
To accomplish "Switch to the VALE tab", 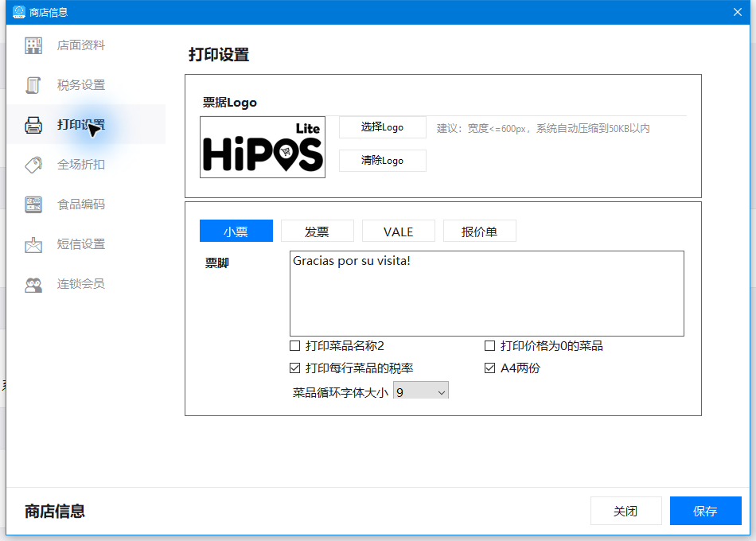I will [398, 231].
